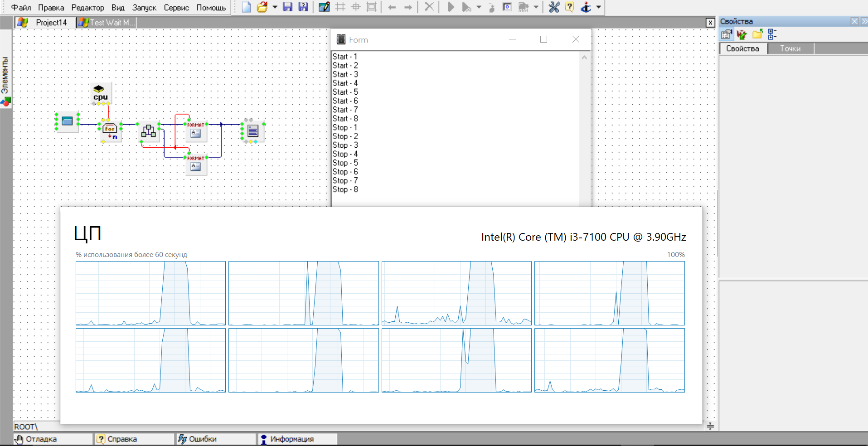Switch to the Test Wait M... tab
The height and width of the screenshot is (446, 868).
[107, 22]
